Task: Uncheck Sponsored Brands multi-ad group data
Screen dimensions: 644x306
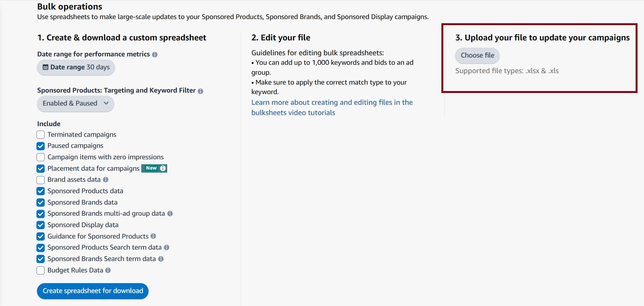Action: pos(40,213)
